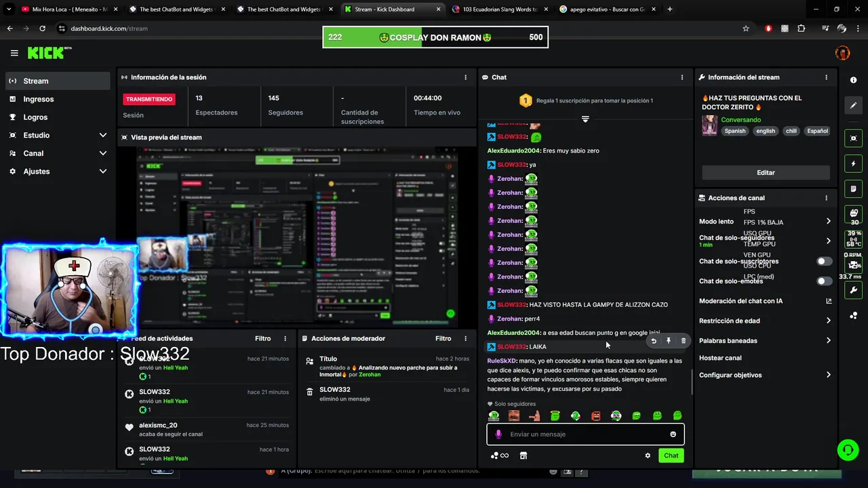Reply to the LAIKA message with the arrow icon
868x488 pixels.
(654, 341)
